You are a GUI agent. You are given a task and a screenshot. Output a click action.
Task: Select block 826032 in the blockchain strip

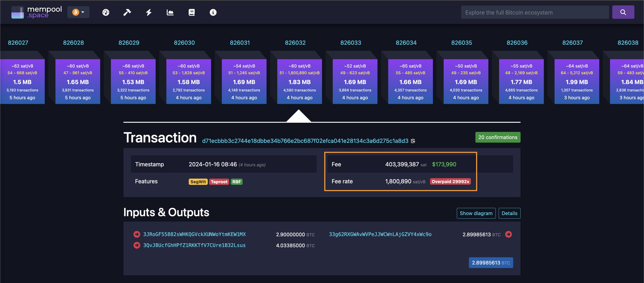[x=299, y=82]
